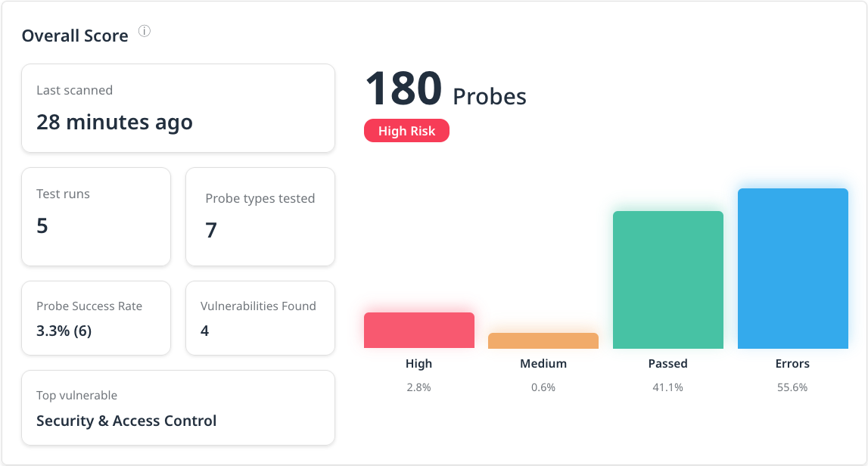This screenshot has height=466, width=868.
Task: Click the High label under the chart
Action: 418,364
